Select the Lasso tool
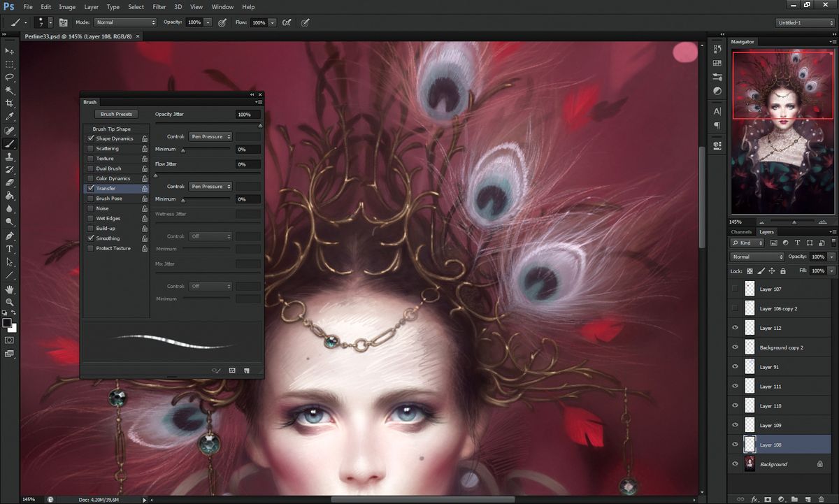 [10, 77]
